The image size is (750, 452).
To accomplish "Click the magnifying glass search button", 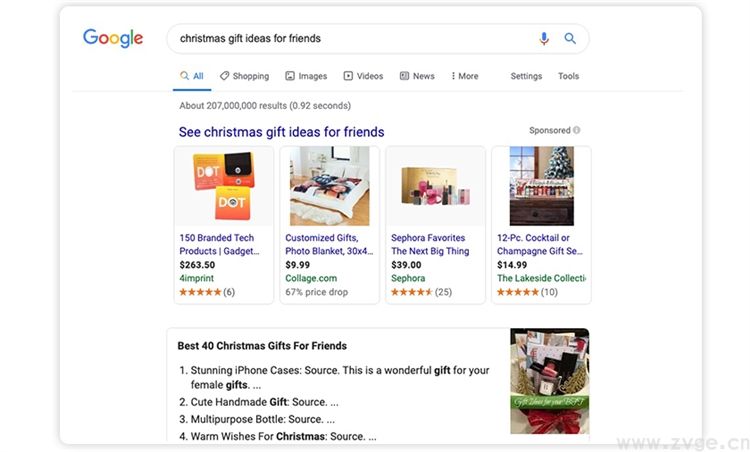I will point(570,39).
